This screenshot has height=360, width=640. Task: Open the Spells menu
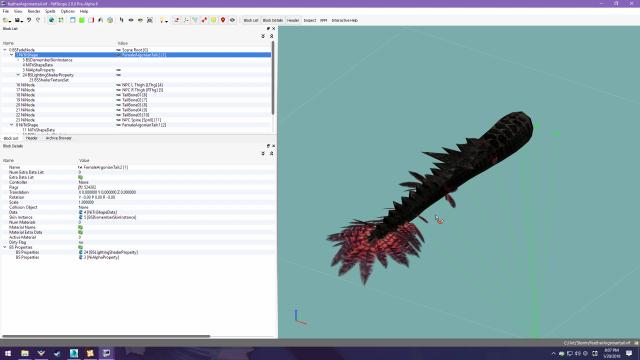click(50, 11)
